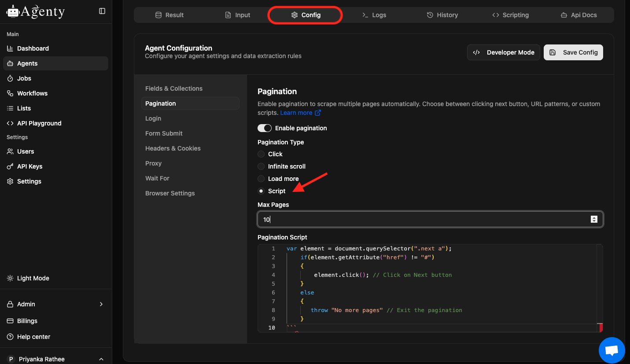
Task: Select the Click pagination type
Action: coord(261,154)
